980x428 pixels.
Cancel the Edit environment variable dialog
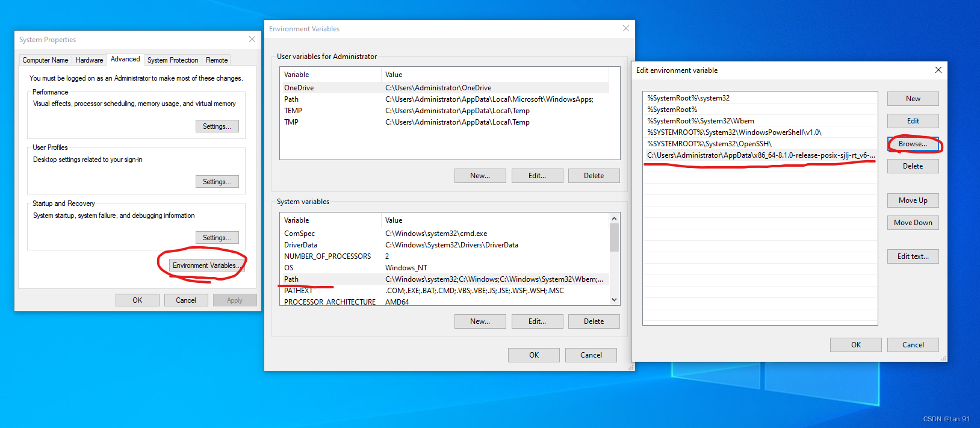coord(913,345)
